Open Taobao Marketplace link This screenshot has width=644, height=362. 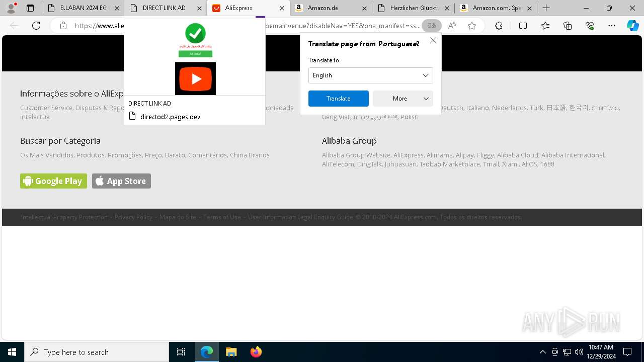point(450,164)
